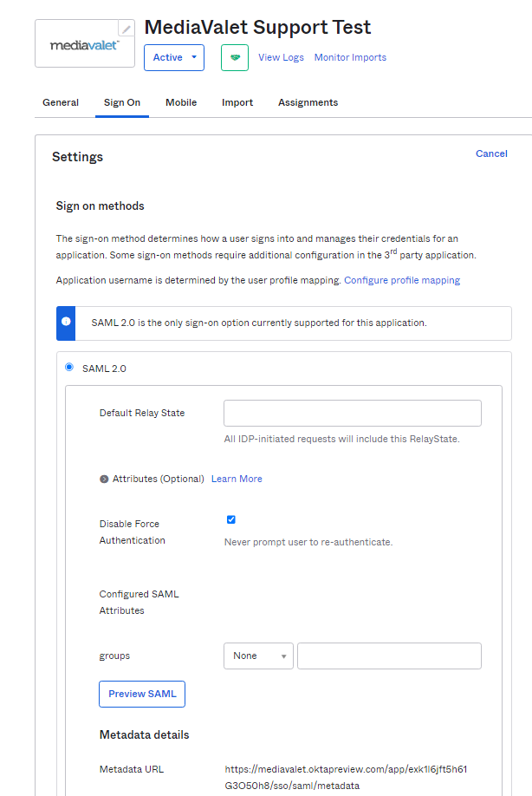Open the Learn More link
This screenshot has height=796, width=532.
point(237,479)
